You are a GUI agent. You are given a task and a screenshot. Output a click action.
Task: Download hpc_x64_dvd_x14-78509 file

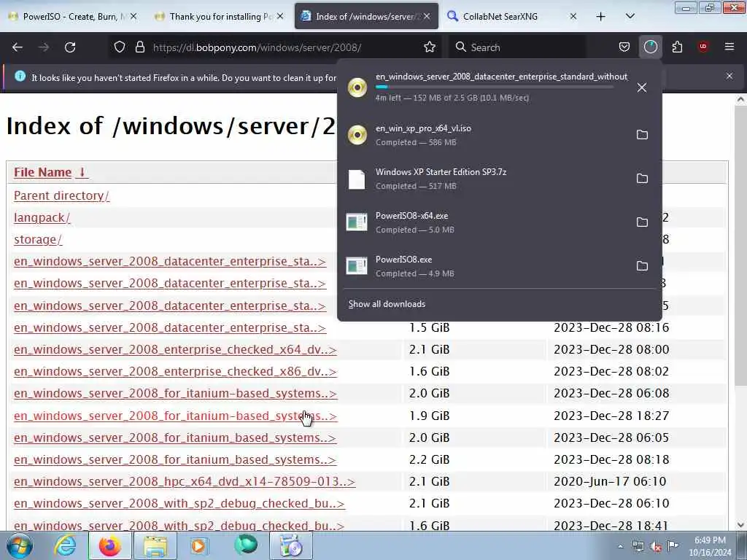(185, 481)
